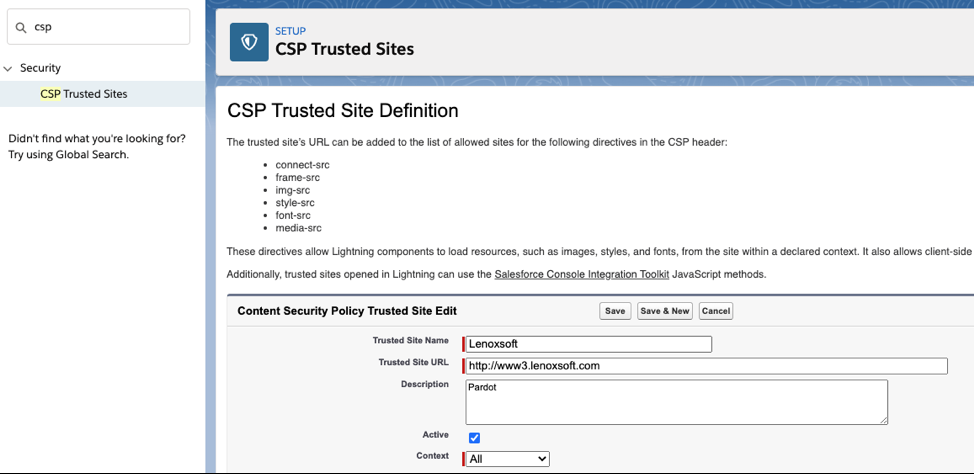The width and height of the screenshot is (974, 474).
Task: Open the Context dropdown showing All
Action: point(507,459)
